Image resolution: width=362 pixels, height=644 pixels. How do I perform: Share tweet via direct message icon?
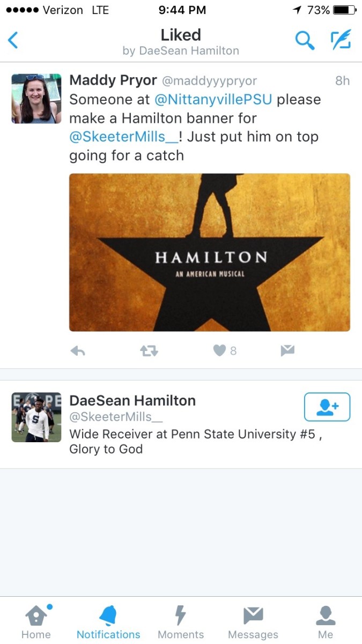(287, 351)
